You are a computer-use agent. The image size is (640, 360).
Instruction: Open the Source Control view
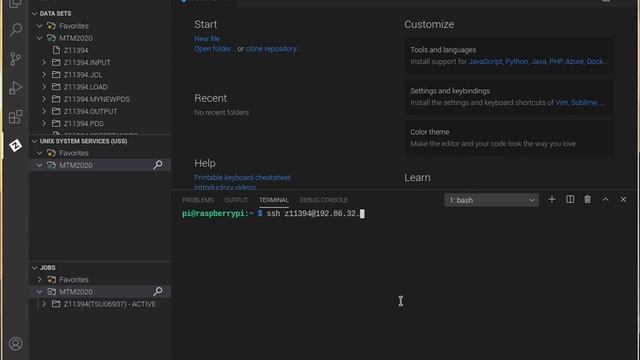point(16,59)
